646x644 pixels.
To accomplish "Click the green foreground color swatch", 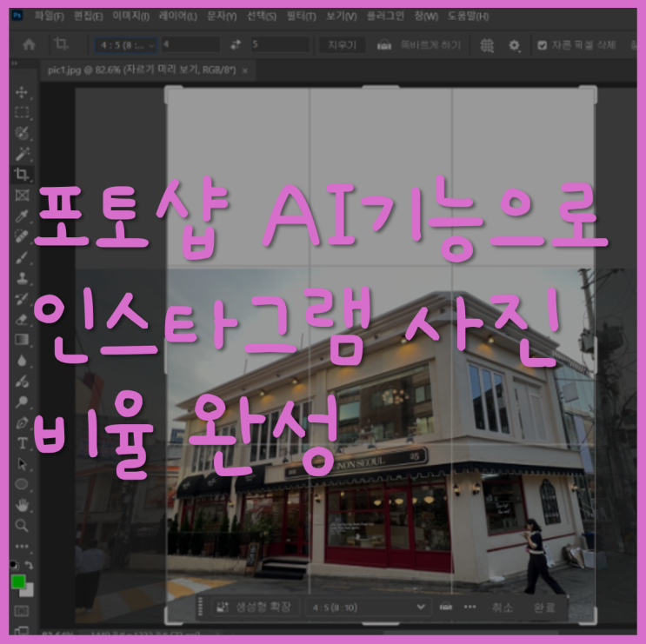I will (x=17, y=581).
